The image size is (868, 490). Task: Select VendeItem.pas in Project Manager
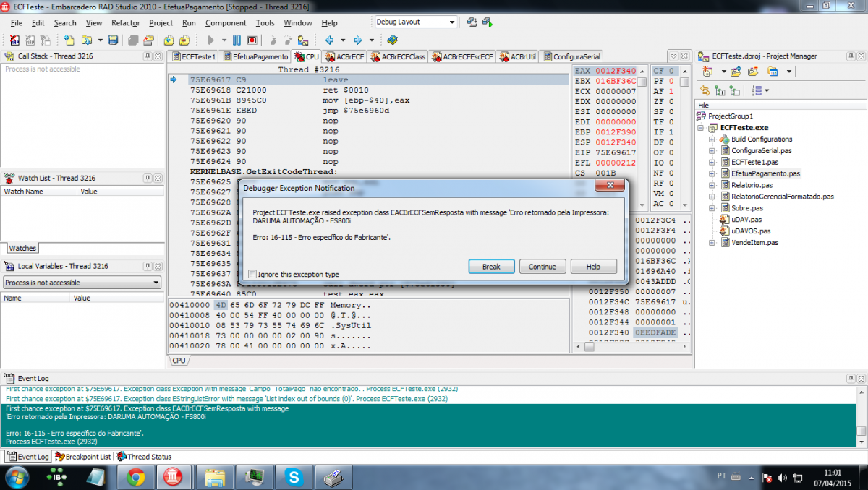[754, 243]
